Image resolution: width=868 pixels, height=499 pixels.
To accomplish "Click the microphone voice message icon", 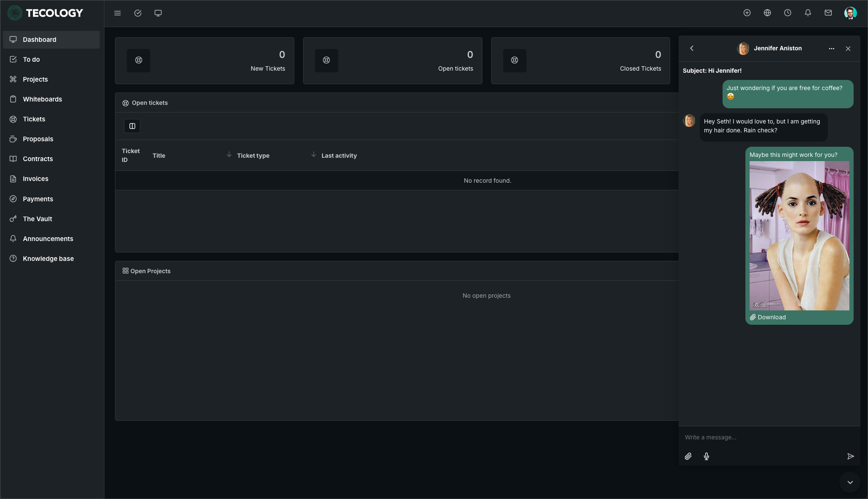I will [x=706, y=456].
